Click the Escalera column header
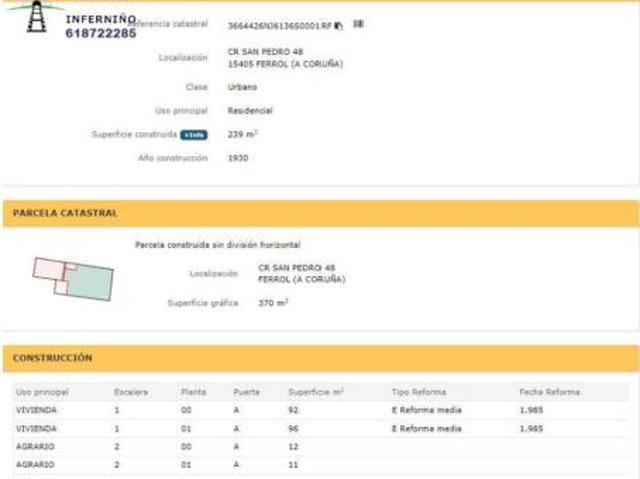Image resolution: width=640 pixels, height=479 pixels. pos(131,392)
